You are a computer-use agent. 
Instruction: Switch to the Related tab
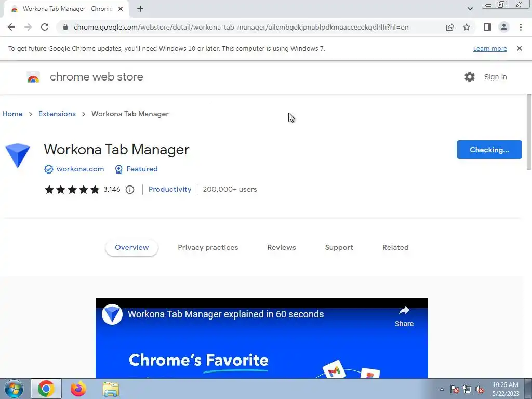pos(395,248)
